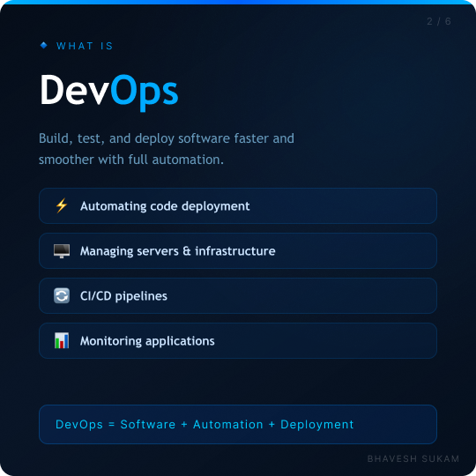Viewport: 476px width, 476px height.
Task: Open the Managing servers & infrastructure card
Action: [238, 250]
